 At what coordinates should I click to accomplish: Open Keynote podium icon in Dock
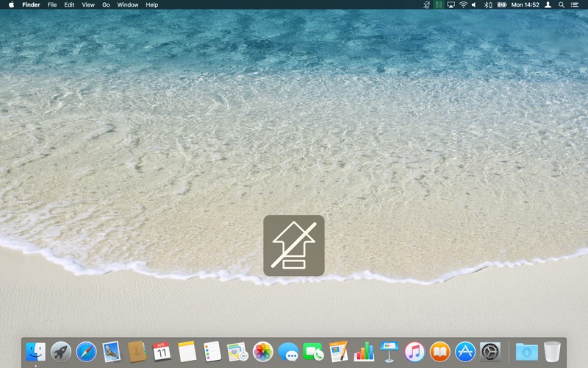[390, 352]
